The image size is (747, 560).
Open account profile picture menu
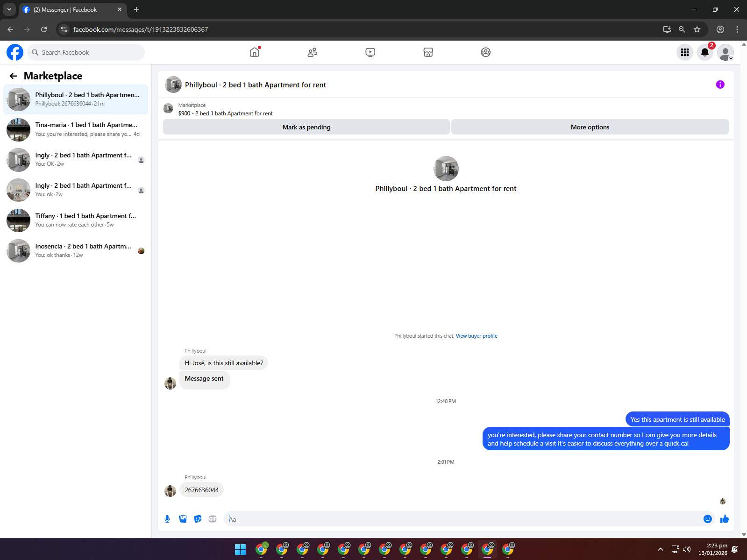tap(726, 52)
